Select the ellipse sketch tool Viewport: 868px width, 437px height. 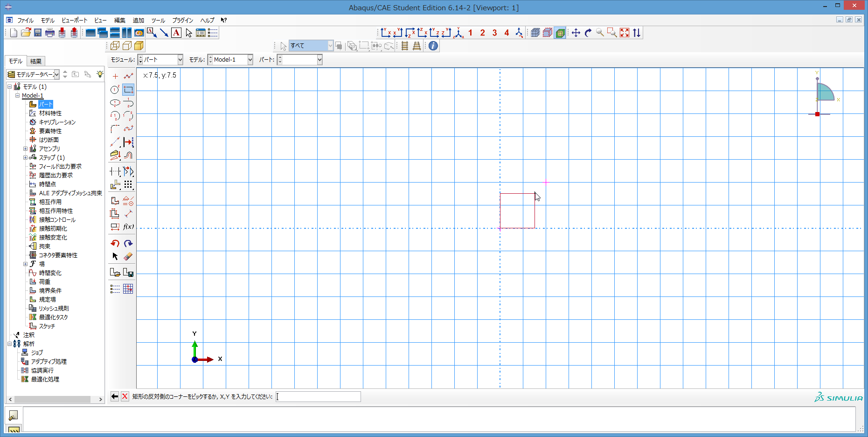[115, 103]
